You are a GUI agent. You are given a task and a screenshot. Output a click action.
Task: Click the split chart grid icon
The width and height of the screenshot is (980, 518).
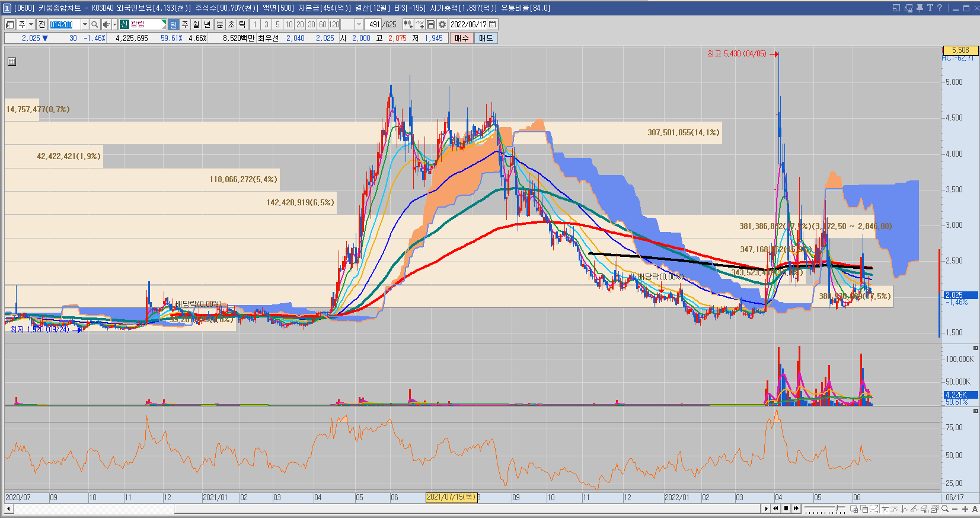[x=854, y=509]
